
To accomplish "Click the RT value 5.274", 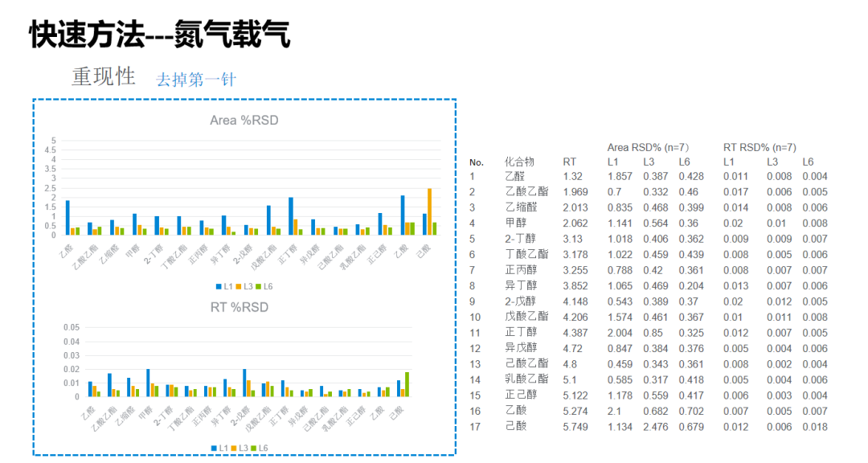I will [x=575, y=411].
